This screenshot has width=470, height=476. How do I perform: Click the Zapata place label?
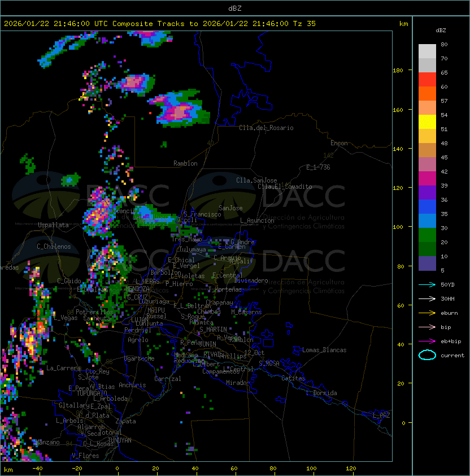pos(125,421)
